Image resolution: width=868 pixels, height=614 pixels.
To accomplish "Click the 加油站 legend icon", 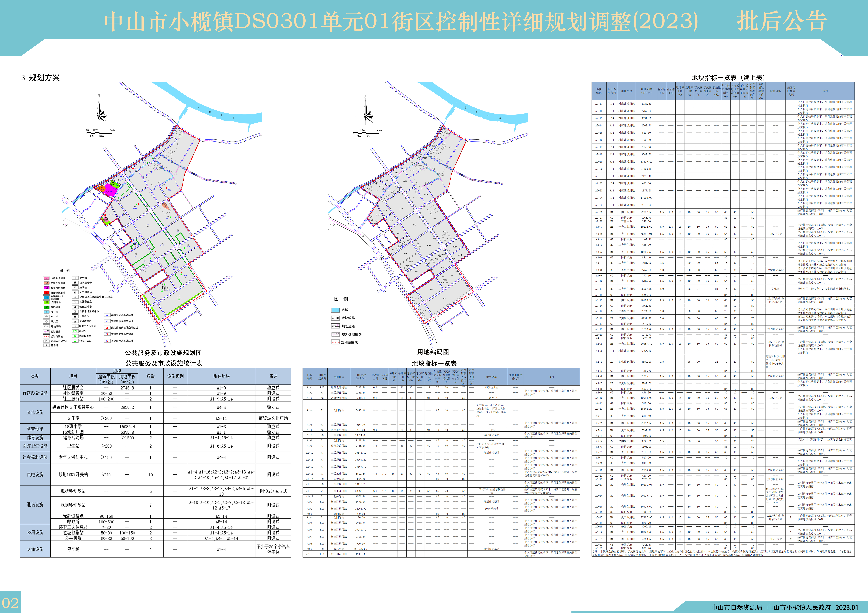I will click(x=75, y=287).
